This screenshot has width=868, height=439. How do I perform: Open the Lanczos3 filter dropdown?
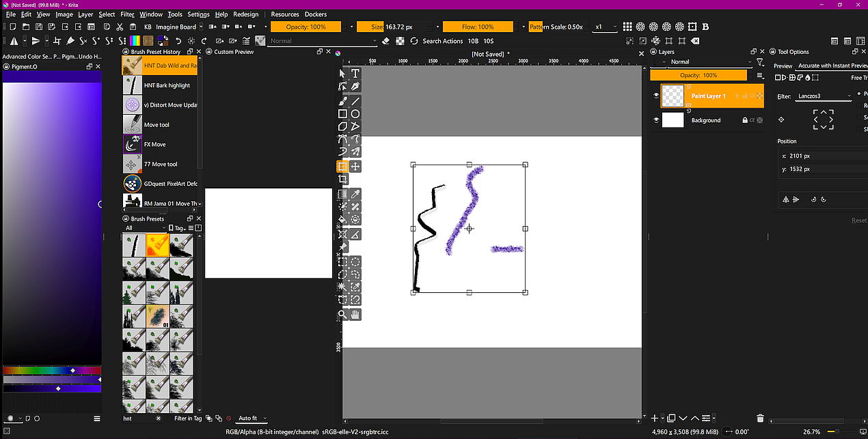pyautogui.click(x=824, y=96)
